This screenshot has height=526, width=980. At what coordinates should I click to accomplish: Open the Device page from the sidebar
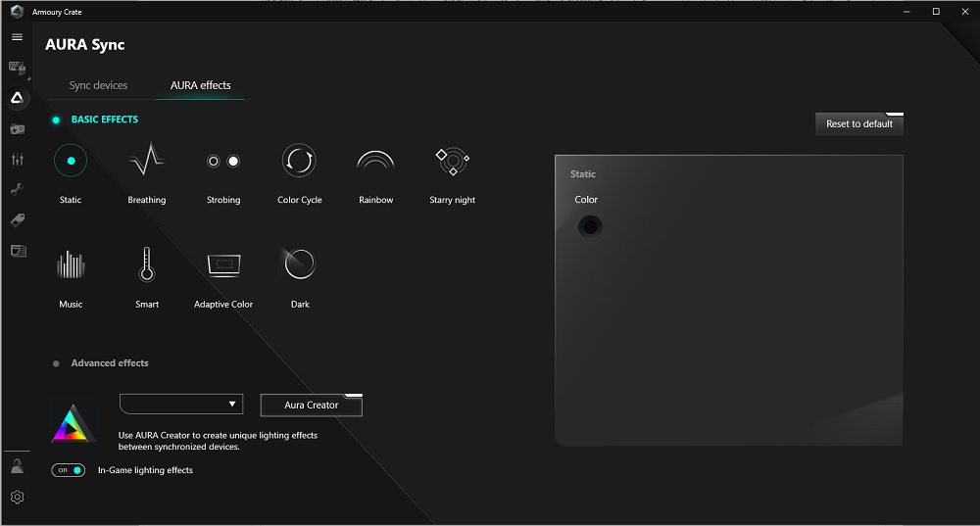[18, 68]
